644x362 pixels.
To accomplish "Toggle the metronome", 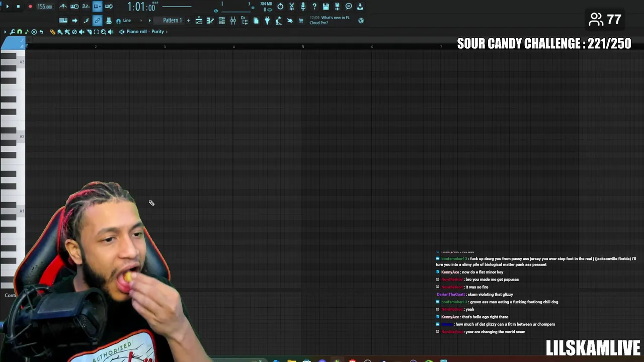I will (x=63, y=7).
